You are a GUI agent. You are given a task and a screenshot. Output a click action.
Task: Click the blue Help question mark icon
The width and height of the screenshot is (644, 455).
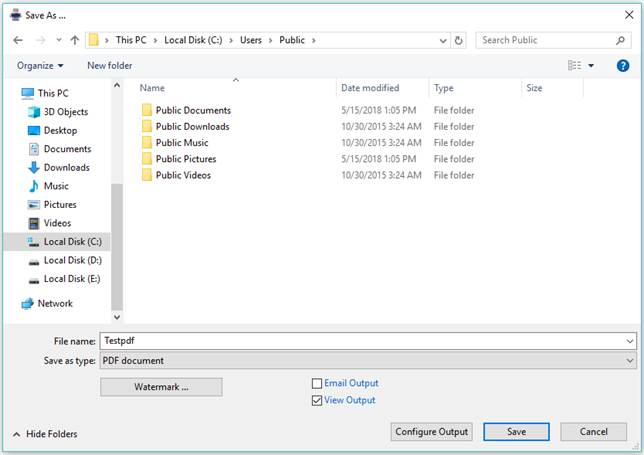click(x=622, y=66)
